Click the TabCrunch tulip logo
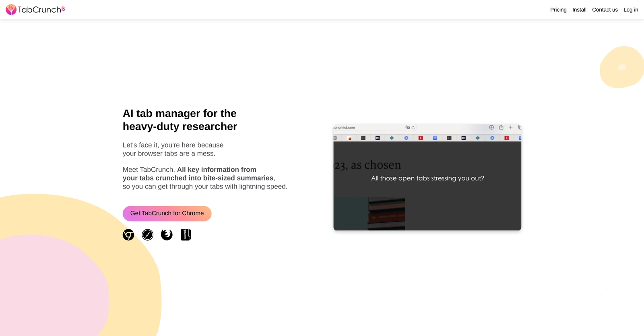The image size is (644, 336). (11, 9)
